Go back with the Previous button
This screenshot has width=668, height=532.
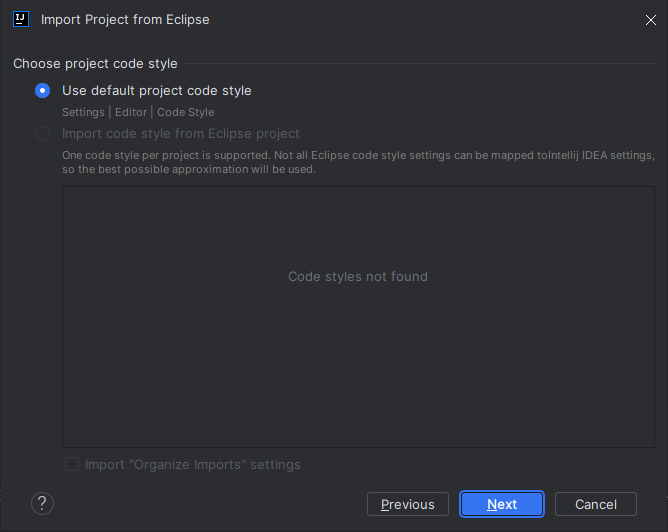click(x=408, y=504)
